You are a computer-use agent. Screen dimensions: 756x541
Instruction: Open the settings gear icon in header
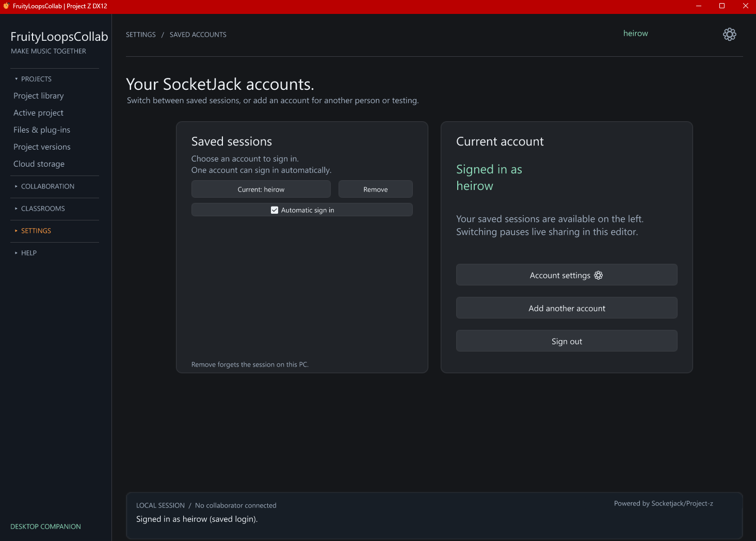729,35
